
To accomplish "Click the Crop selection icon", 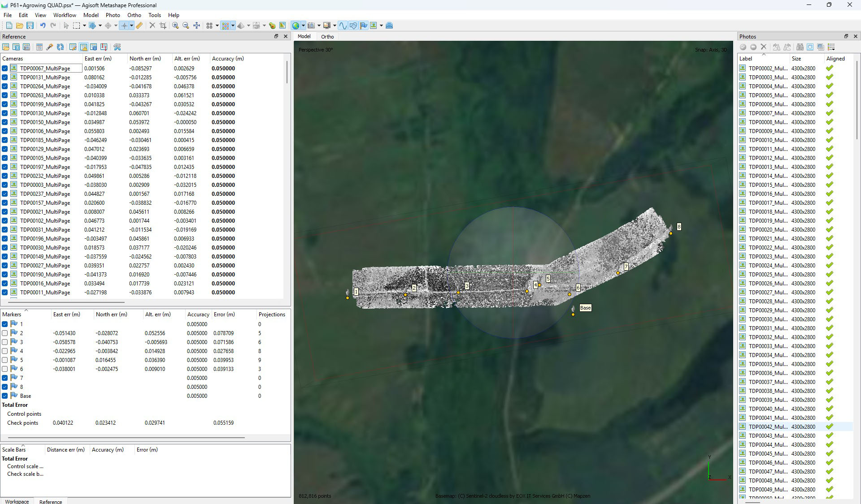I will 163,26.
